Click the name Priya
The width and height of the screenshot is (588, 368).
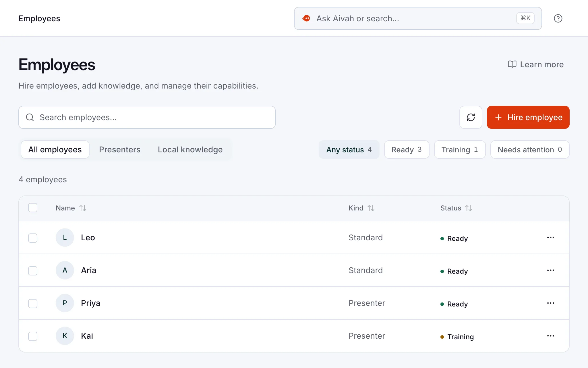90,303
